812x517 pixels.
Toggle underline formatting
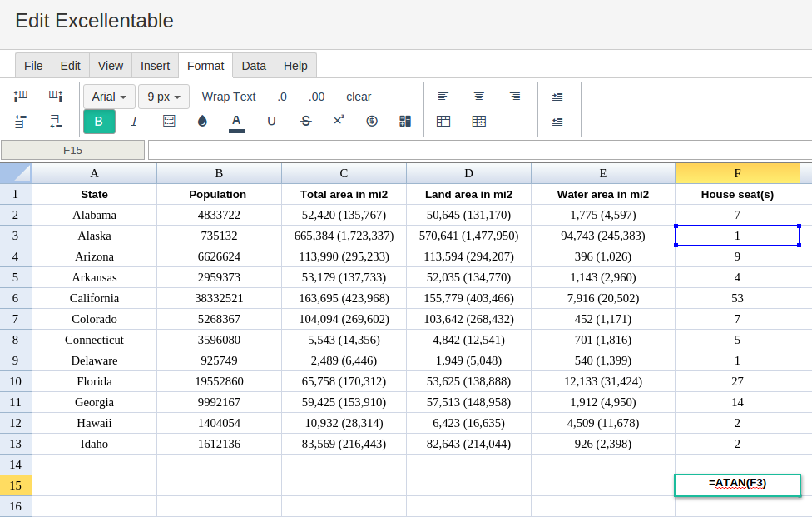click(271, 122)
